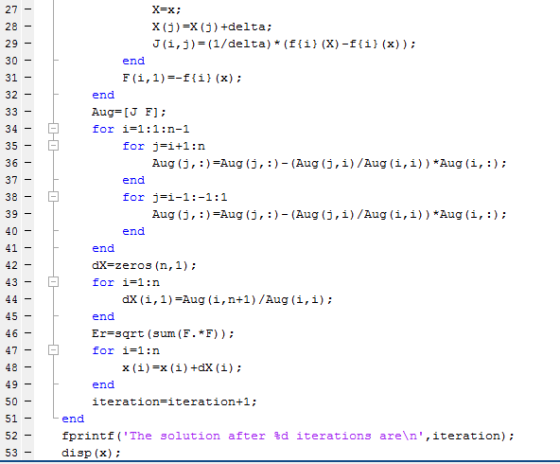Viewport: 560px width, 464px height.
Task: Click line number 35 in the gutter
Action: (11, 146)
